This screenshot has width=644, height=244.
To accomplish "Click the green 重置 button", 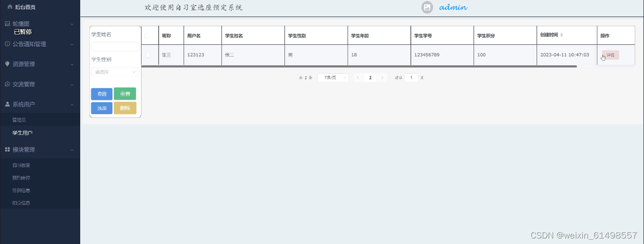I will tap(125, 94).
